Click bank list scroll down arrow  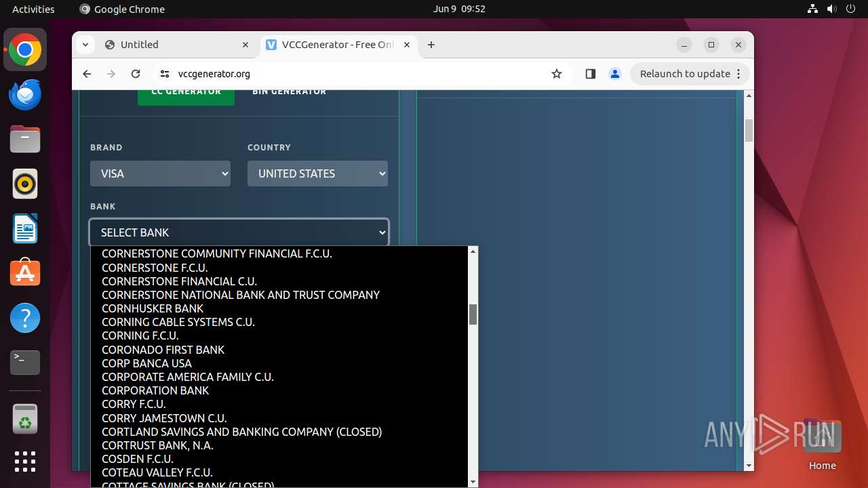tap(473, 482)
